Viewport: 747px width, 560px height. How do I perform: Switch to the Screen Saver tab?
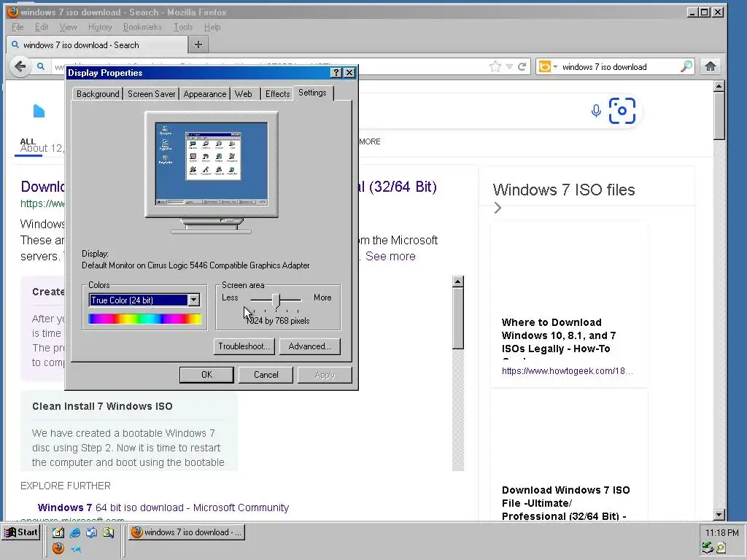[151, 94]
